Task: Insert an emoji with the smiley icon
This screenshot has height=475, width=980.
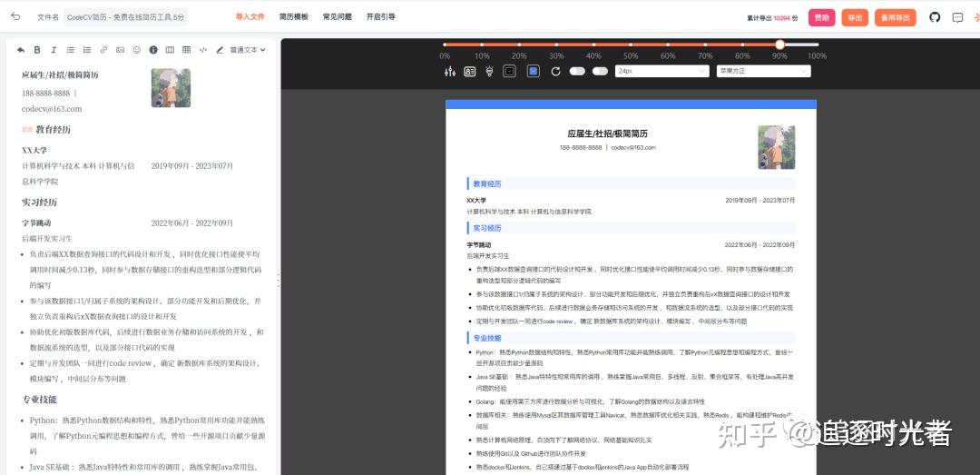Action: [x=137, y=50]
